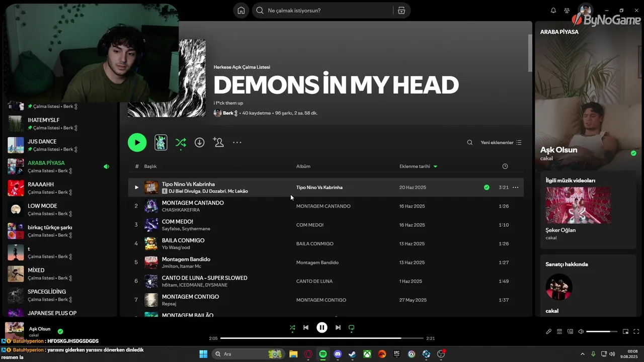Open the play queue icon
644x362 pixels.
(x=559, y=331)
